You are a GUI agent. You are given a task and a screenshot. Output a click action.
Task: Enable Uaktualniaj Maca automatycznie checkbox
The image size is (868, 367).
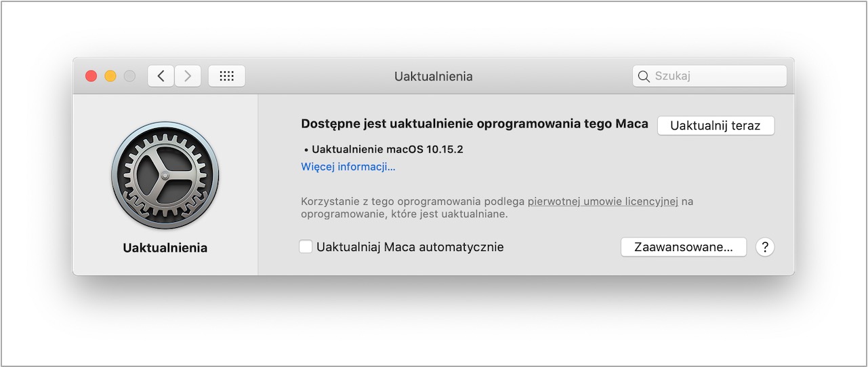coord(306,247)
